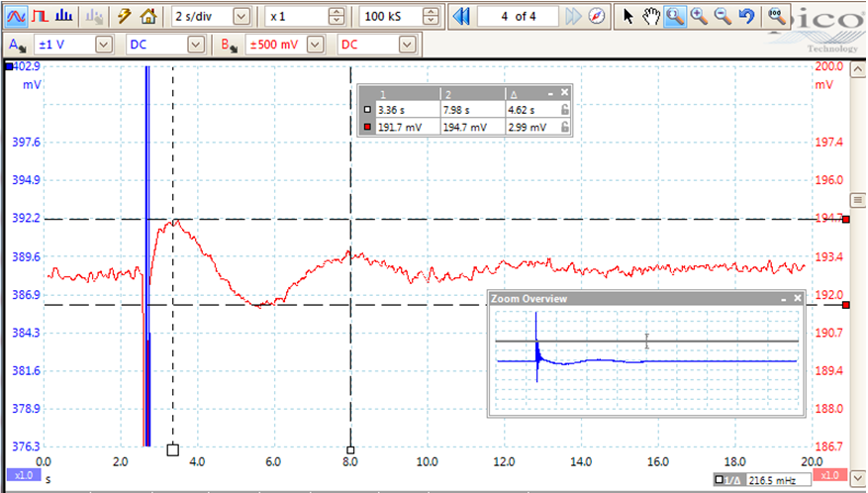
Task: Click the '4 of 4' buffer field
Action: [x=519, y=17]
